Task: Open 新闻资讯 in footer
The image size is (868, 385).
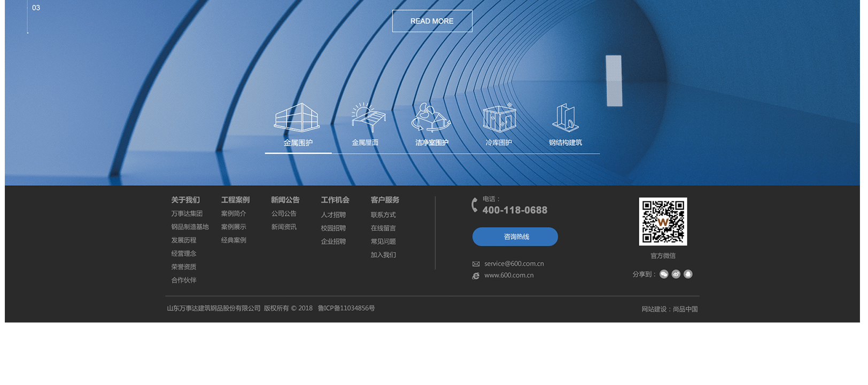Action: point(283,227)
